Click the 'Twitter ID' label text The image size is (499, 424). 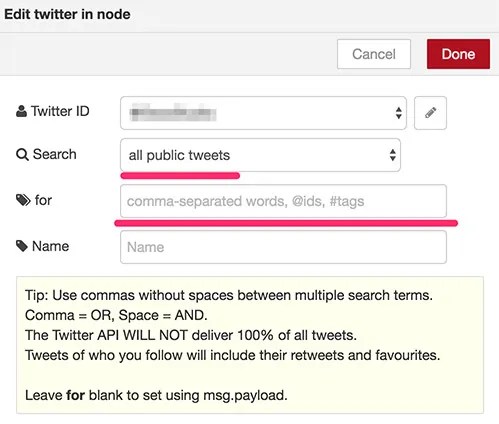tap(60, 111)
